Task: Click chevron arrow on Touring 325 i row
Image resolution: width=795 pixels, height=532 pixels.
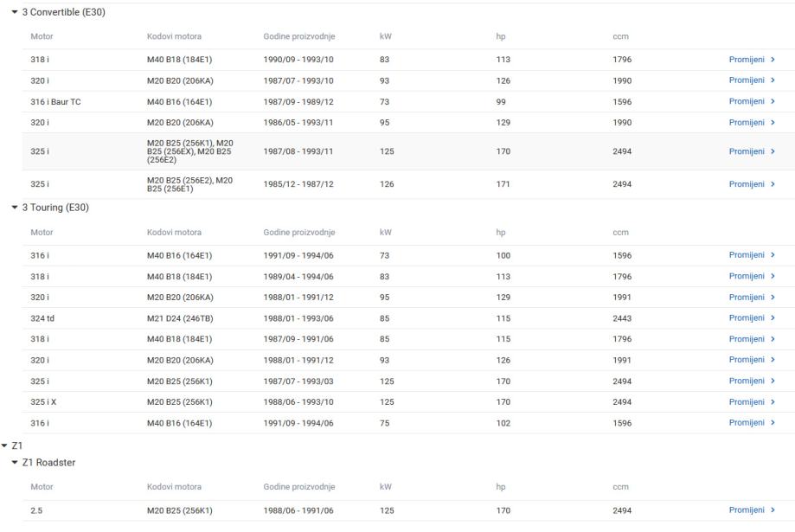Action: pyautogui.click(x=772, y=381)
